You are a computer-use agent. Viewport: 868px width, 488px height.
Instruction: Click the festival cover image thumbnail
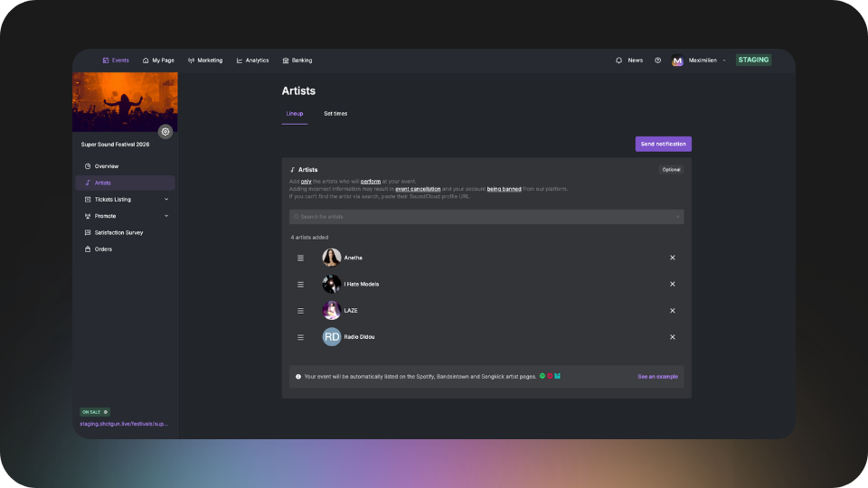click(125, 102)
